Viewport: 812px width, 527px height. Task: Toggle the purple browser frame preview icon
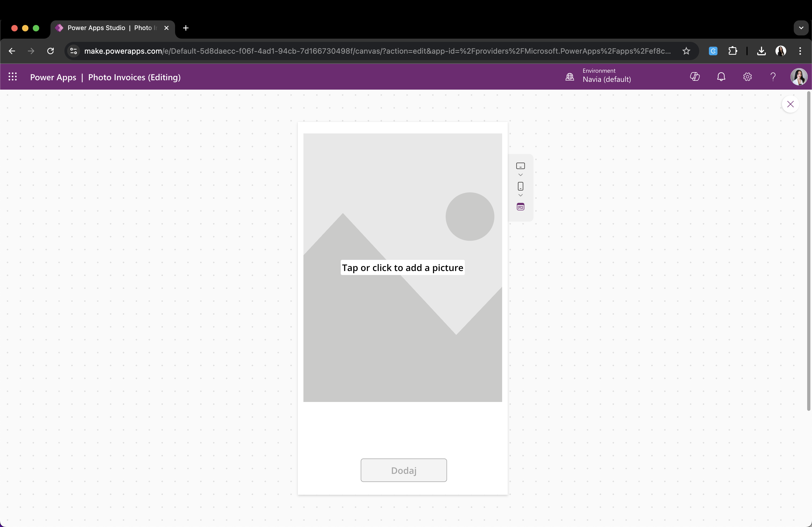520,207
